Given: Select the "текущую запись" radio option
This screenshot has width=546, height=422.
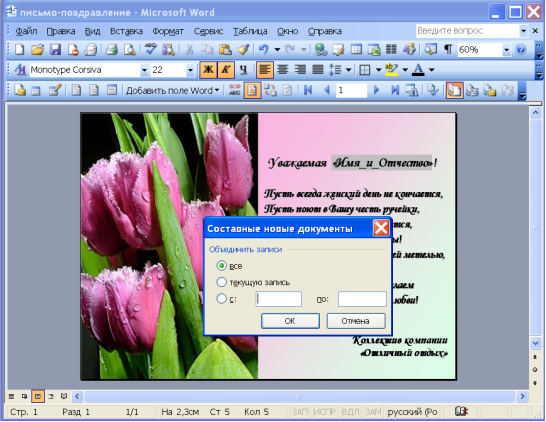Looking at the screenshot, I should [221, 282].
